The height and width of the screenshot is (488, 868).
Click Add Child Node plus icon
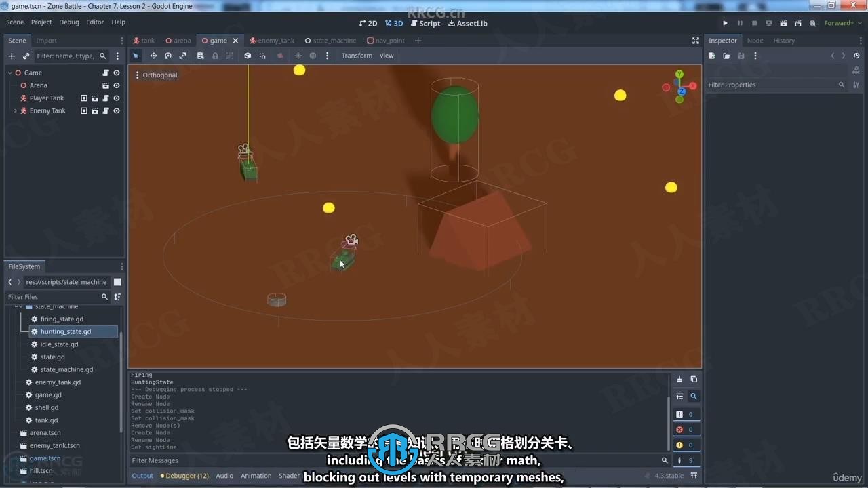(12, 56)
